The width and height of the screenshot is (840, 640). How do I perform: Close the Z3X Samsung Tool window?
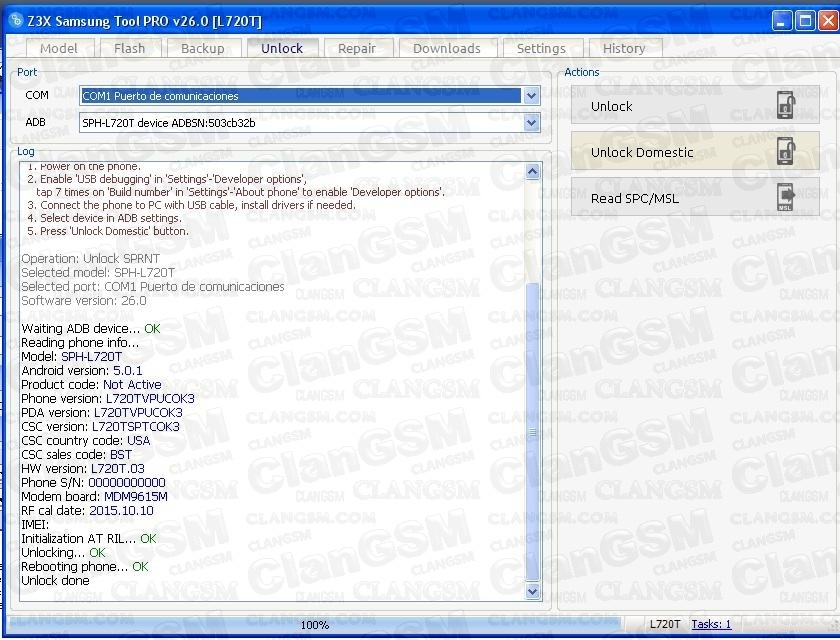(829, 20)
